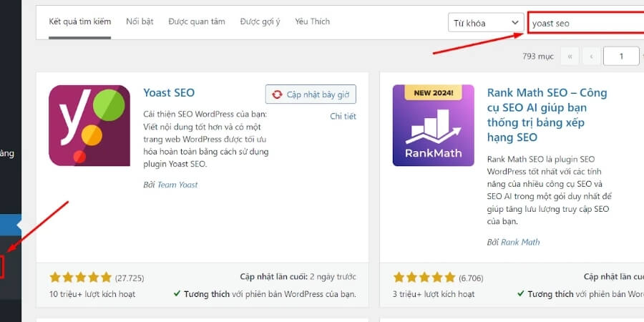Click the compatibility checkmark on Rank Math card
Image resolution: width=644 pixels, height=322 pixels.
coord(521,293)
